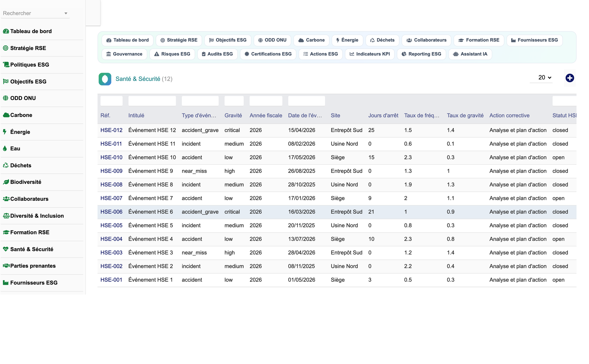Switch to ODD ONU top tab
The width and height of the screenshot is (589, 364).
tap(272, 40)
